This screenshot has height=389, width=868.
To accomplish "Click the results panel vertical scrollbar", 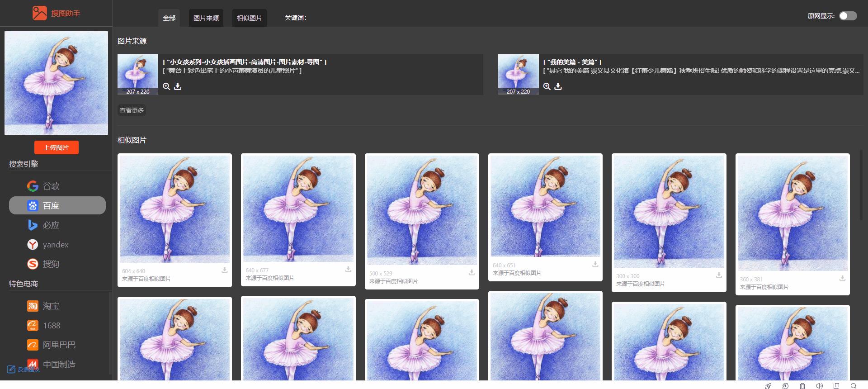I will click(x=861, y=185).
